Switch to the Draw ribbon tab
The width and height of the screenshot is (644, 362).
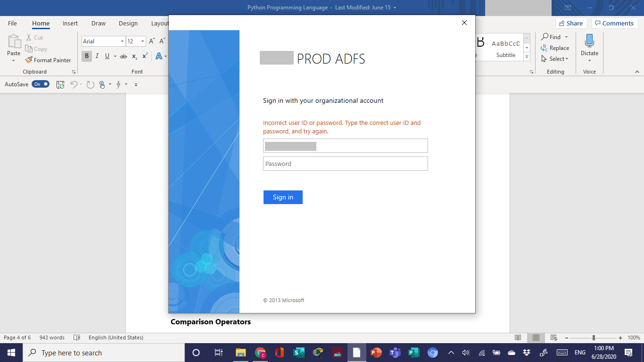point(99,23)
